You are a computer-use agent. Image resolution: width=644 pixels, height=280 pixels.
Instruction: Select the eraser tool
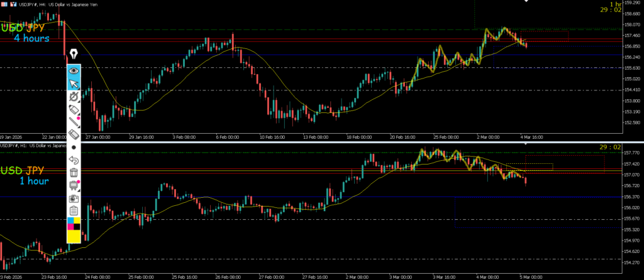click(x=74, y=134)
